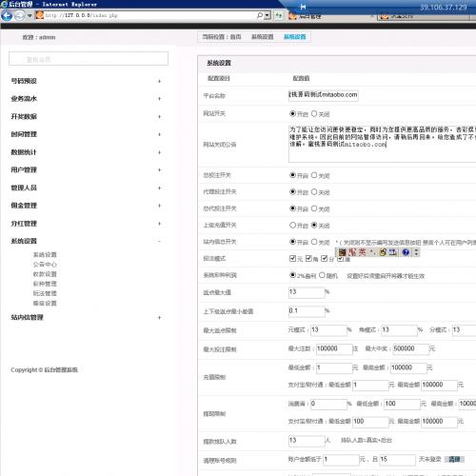Click the green page refresh icon

tap(279, 15)
